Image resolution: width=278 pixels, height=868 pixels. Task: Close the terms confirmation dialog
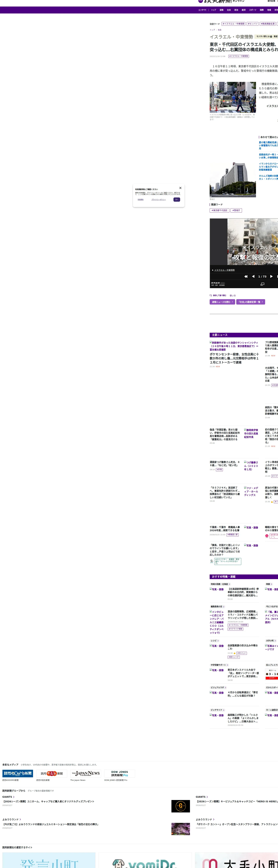[x=180, y=188]
